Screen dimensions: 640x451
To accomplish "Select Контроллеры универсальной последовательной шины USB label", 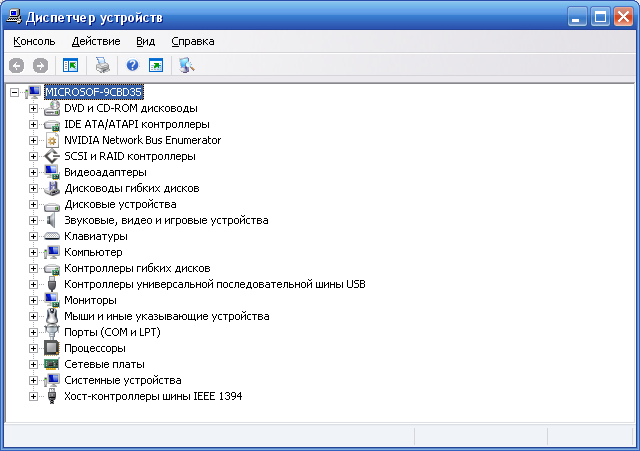I will point(215,284).
